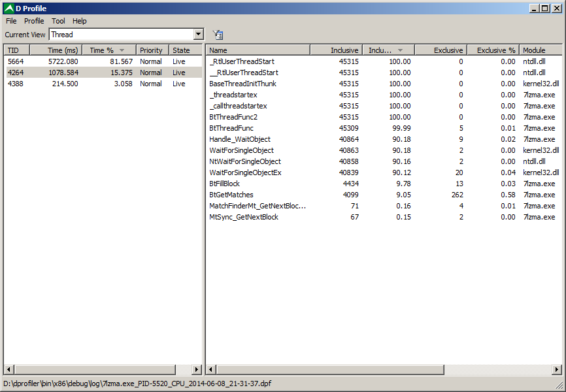Screen dimensions: 566x392
Task: Click time value 214.500
Action: pos(65,84)
